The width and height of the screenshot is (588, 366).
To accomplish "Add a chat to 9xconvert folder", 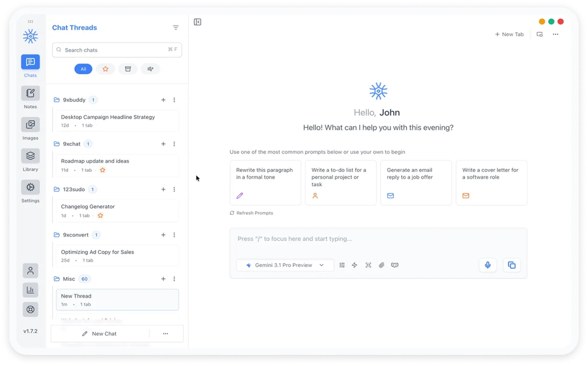I will pos(163,235).
